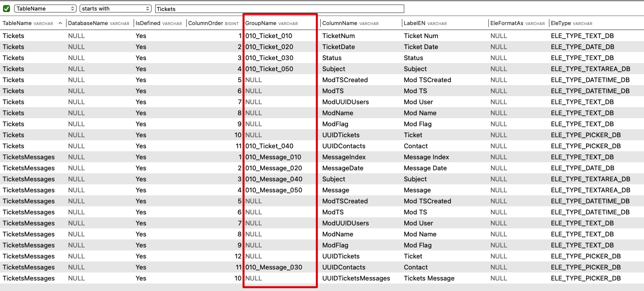644x291 pixels.
Task: Select the 010_Message_030 group name cell
Action: (274, 267)
